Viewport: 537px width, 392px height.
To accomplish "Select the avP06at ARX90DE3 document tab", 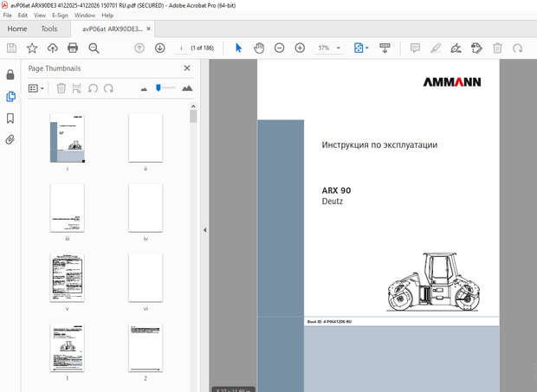I will tap(112, 29).
